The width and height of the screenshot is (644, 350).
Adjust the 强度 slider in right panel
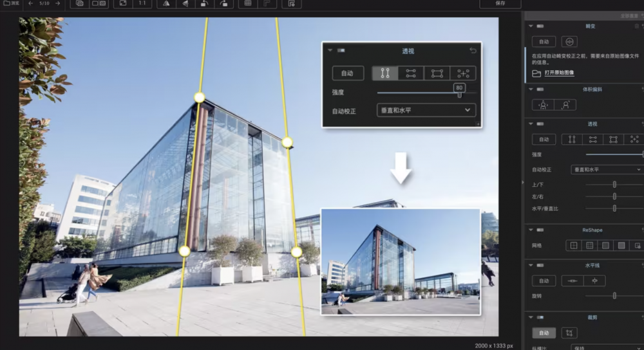614,154
